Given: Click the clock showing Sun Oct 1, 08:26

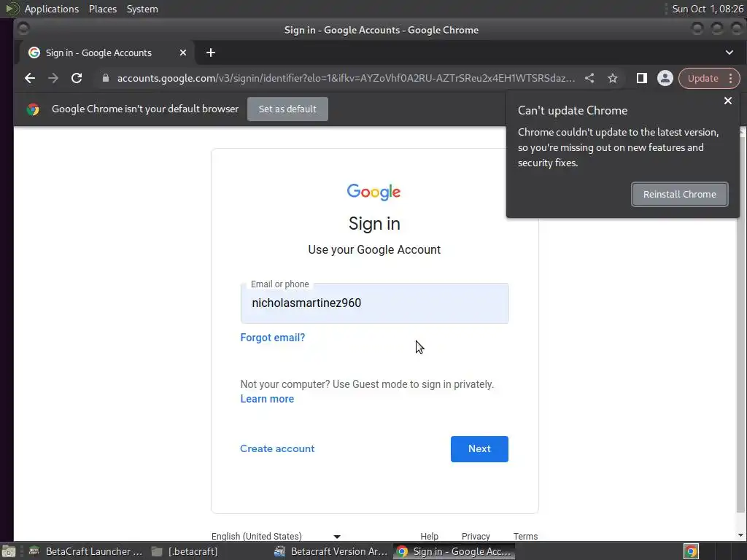Looking at the screenshot, I should (708, 9).
